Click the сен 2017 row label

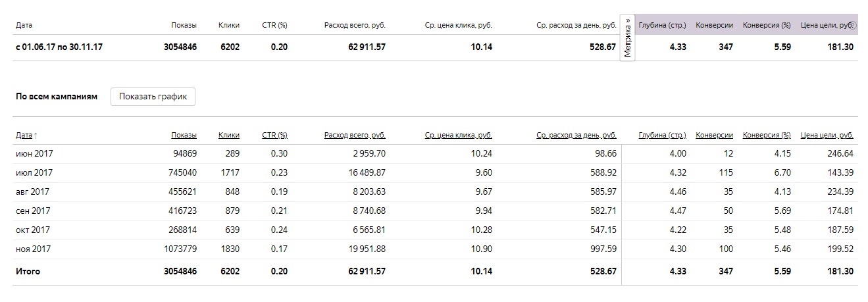click(x=33, y=211)
